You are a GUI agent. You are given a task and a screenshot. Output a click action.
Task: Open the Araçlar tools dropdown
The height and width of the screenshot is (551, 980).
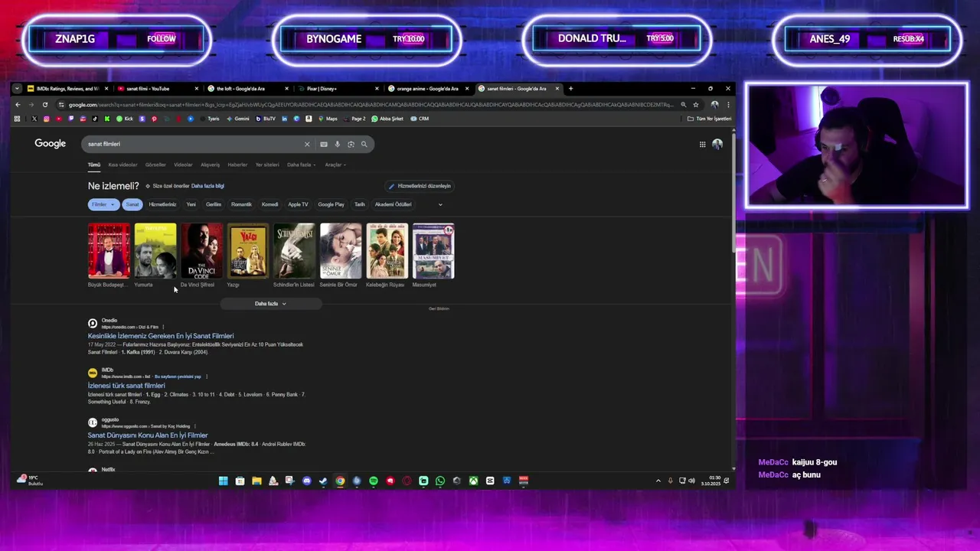coord(335,165)
